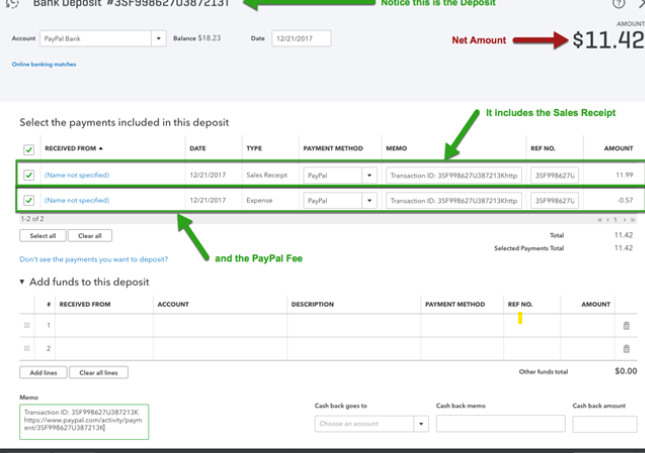This screenshot has width=645, height=453.
Task: Open Name not specified link in Sales Receipt row
Action: (x=77, y=175)
